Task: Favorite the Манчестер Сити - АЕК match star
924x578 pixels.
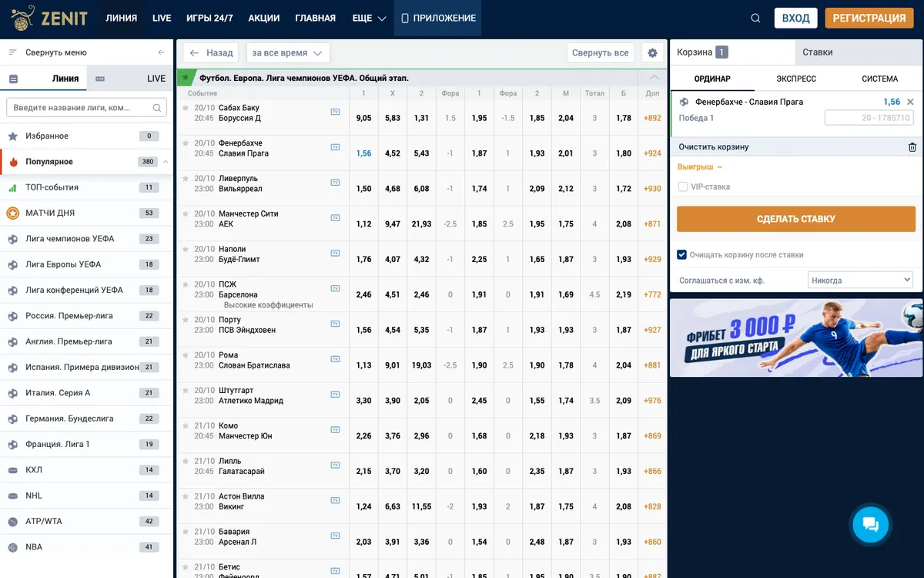Action: pyautogui.click(x=186, y=214)
